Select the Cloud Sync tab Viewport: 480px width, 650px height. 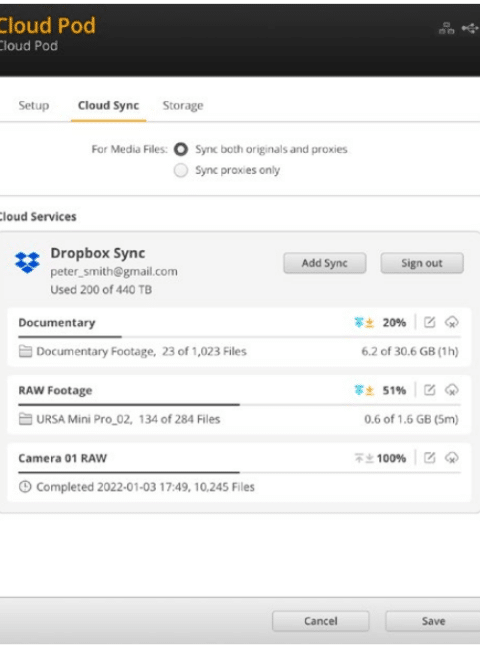tap(109, 105)
